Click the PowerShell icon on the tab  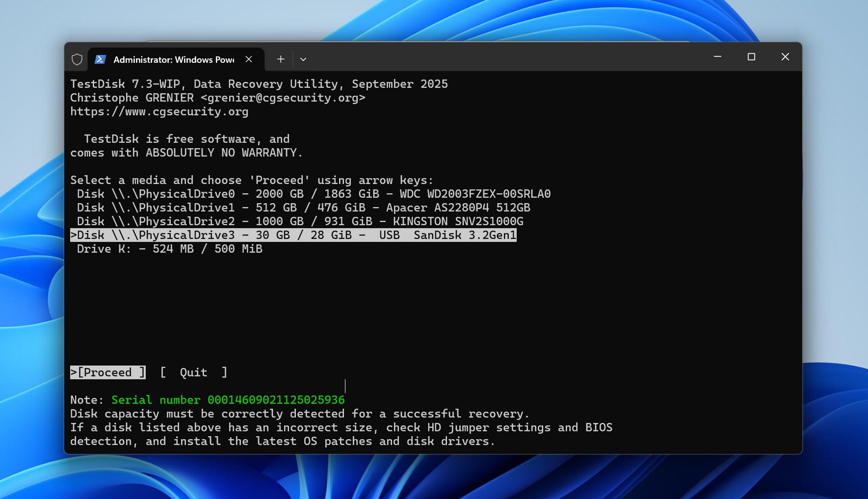pos(100,59)
